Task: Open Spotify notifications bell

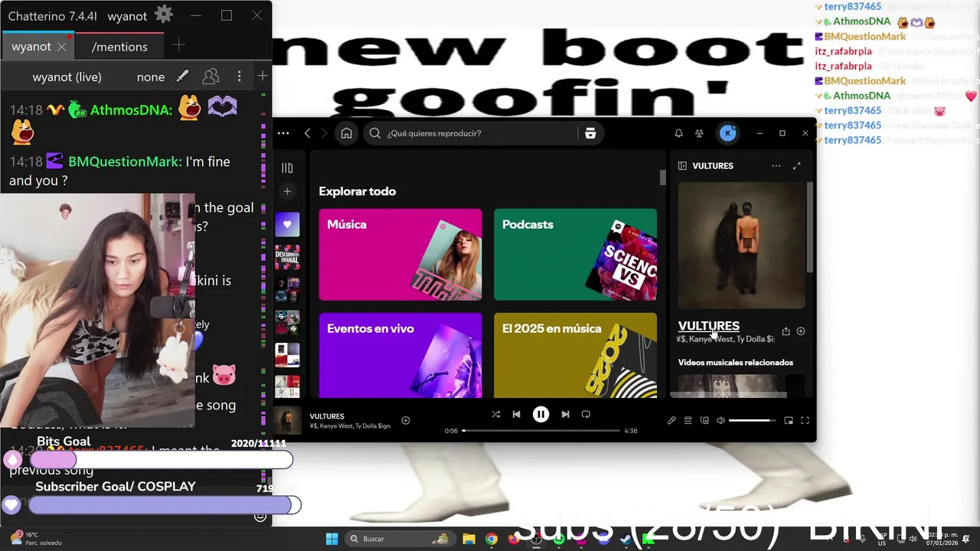Action: [x=678, y=133]
